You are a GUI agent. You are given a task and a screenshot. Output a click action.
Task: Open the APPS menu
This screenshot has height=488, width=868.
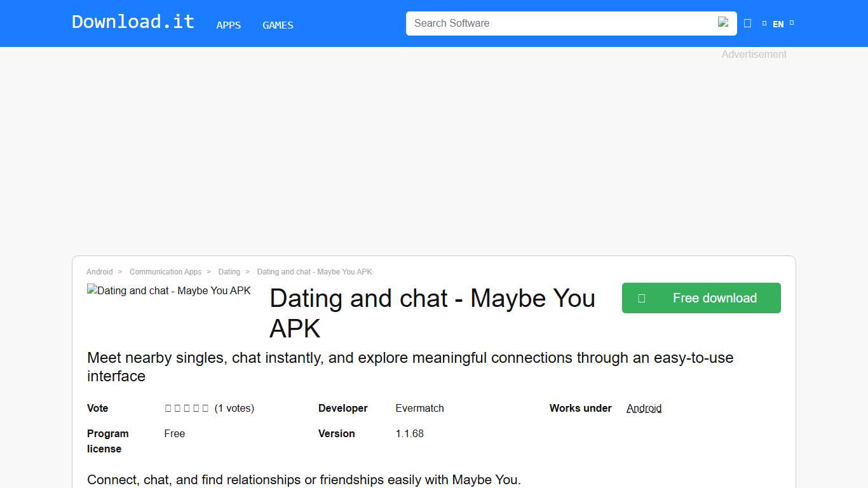tap(228, 25)
